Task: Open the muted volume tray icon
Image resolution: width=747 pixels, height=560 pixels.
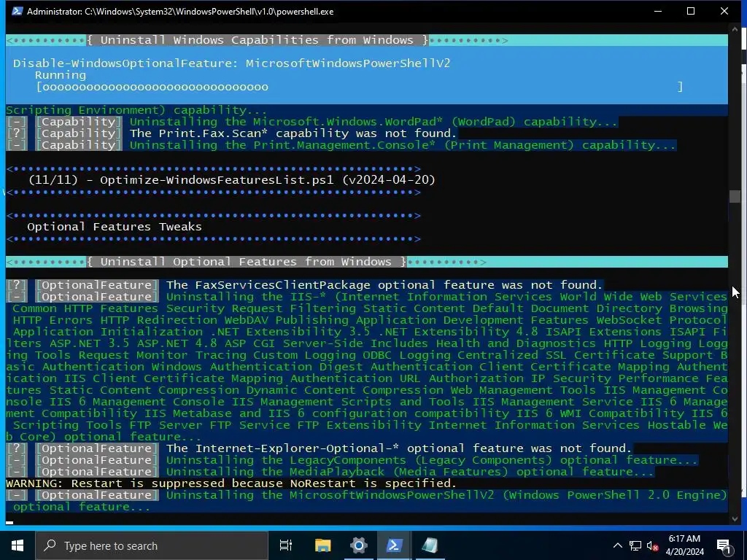Action: pos(652,545)
